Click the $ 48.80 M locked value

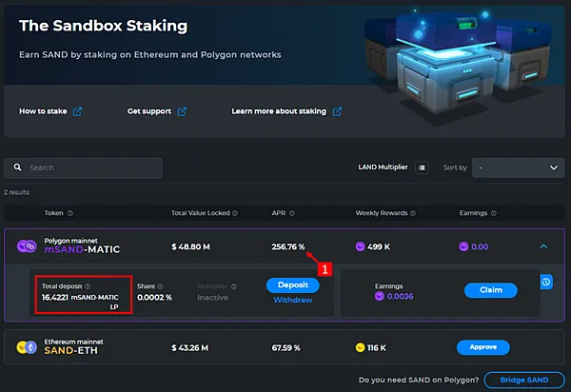190,246
